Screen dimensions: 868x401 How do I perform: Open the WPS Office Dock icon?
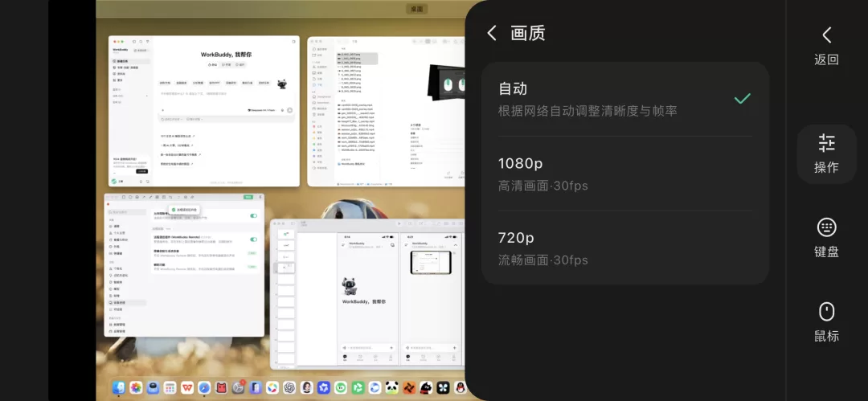point(187,387)
